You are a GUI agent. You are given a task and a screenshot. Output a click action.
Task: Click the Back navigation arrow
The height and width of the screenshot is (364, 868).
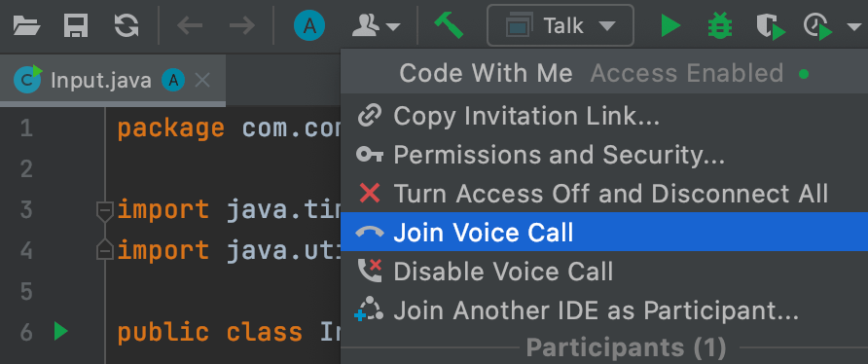[190, 26]
